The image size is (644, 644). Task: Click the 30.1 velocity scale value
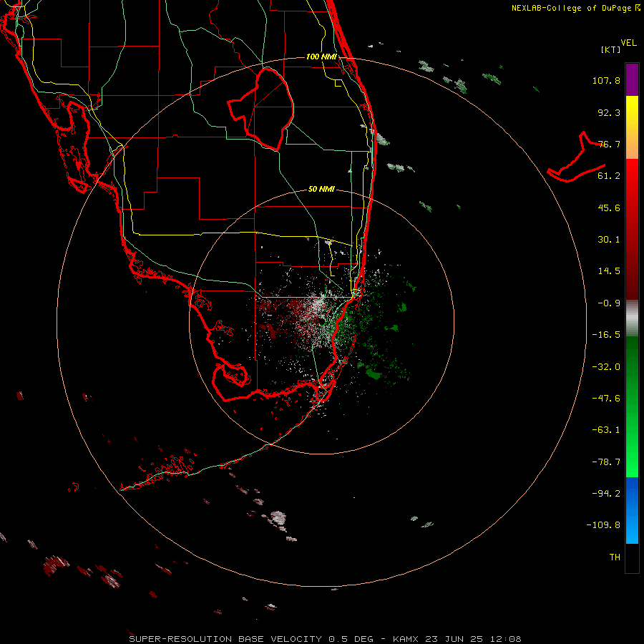click(x=609, y=240)
